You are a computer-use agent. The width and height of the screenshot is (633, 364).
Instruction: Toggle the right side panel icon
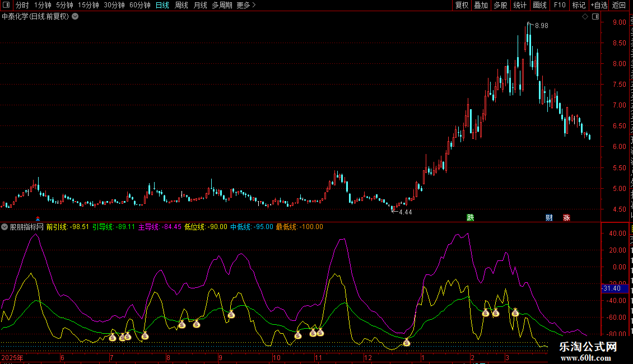pyautogui.click(x=595, y=17)
